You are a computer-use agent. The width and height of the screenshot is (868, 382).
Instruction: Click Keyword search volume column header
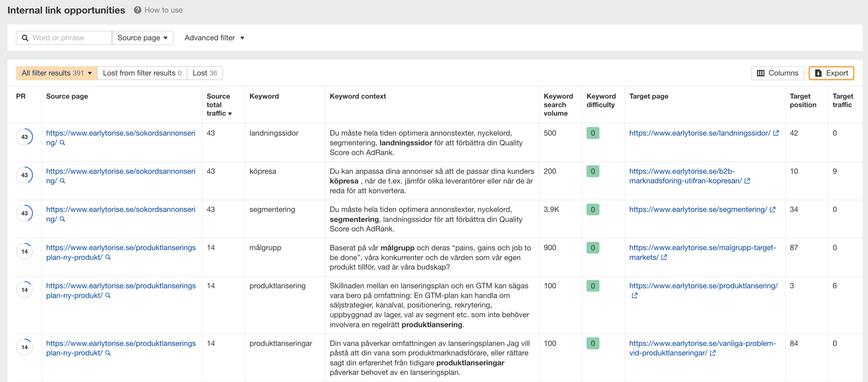point(558,105)
